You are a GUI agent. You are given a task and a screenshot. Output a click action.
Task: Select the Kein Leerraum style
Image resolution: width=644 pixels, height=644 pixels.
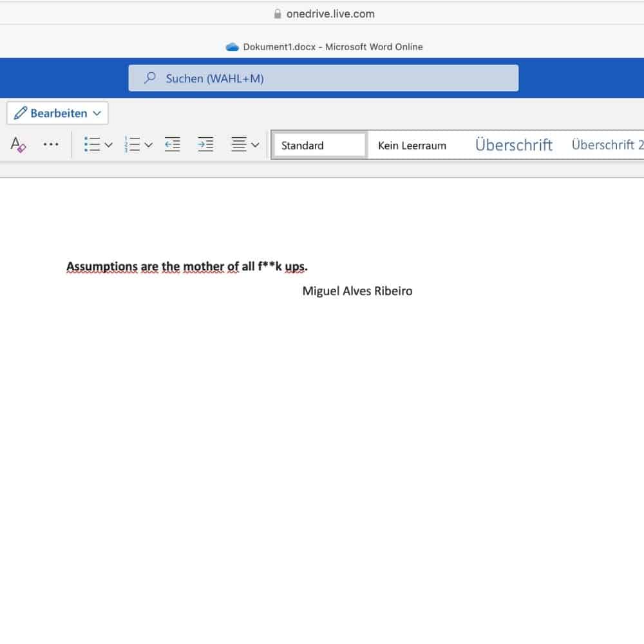pos(412,146)
